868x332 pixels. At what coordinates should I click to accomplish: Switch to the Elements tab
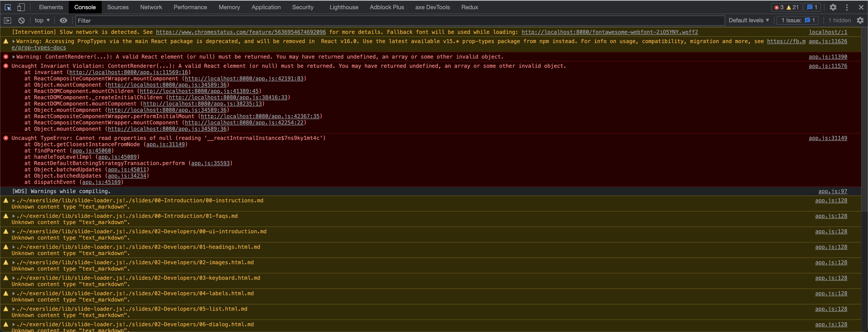coord(51,7)
